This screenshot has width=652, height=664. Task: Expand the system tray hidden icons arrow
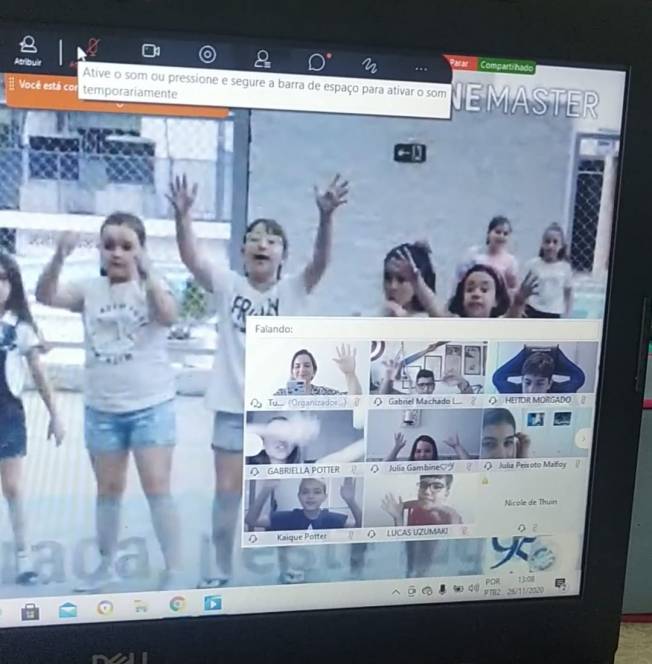point(395,591)
